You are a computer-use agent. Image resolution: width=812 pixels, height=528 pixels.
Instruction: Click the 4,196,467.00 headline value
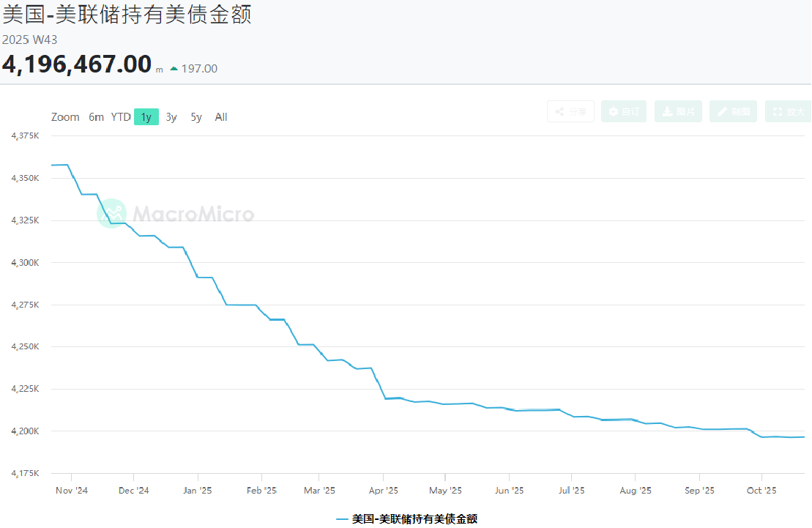coord(77,64)
